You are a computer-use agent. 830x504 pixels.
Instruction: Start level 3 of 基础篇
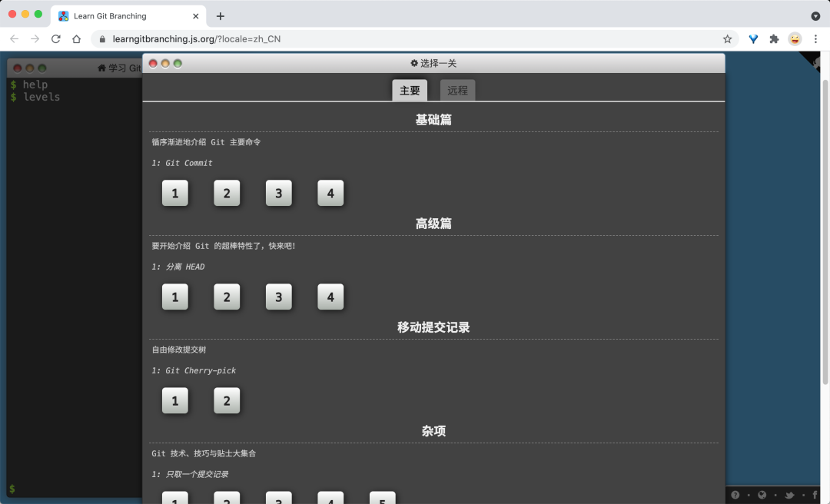tap(278, 193)
